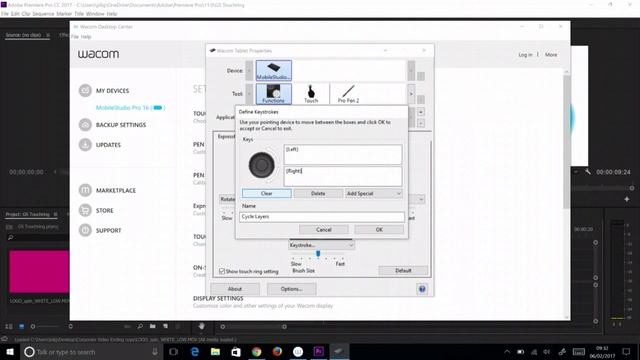Screen dimensions: 640x360
Task: Open the My Devices section
Action: coord(104,90)
